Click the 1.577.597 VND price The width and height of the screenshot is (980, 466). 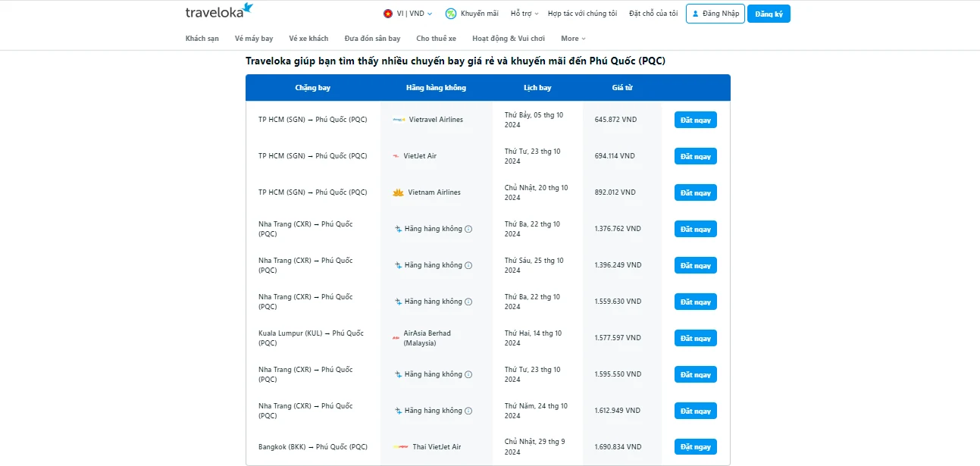618,338
